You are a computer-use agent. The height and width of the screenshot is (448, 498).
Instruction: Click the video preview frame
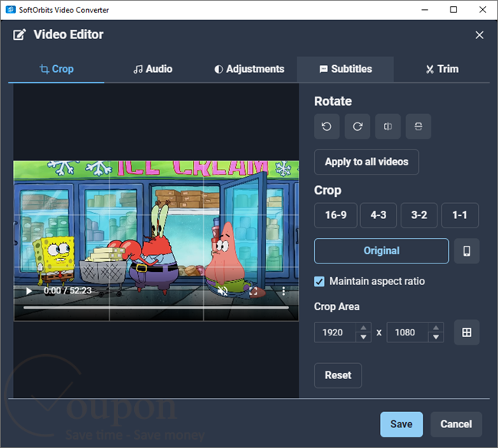(156, 240)
